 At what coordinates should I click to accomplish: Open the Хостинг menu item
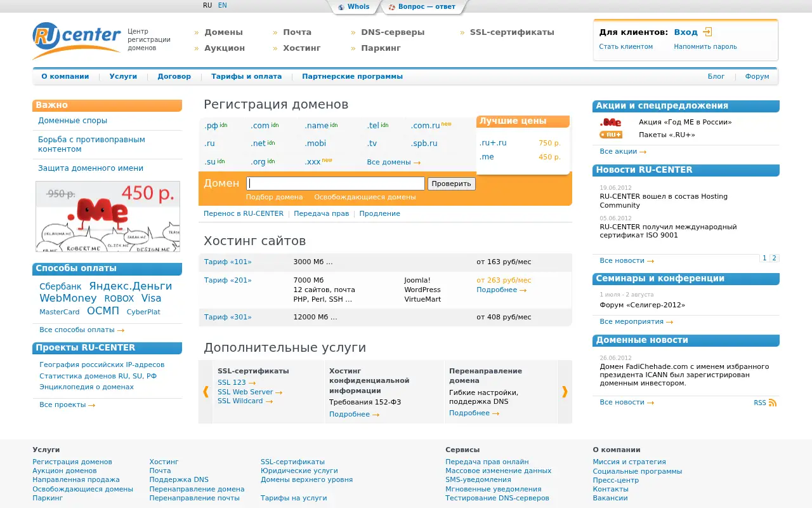tap(302, 48)
